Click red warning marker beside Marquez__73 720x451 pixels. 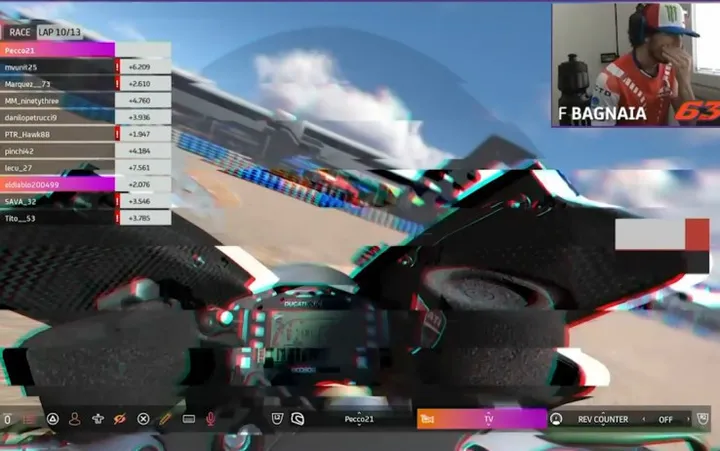pyautogui.click(x=118, y=84)
